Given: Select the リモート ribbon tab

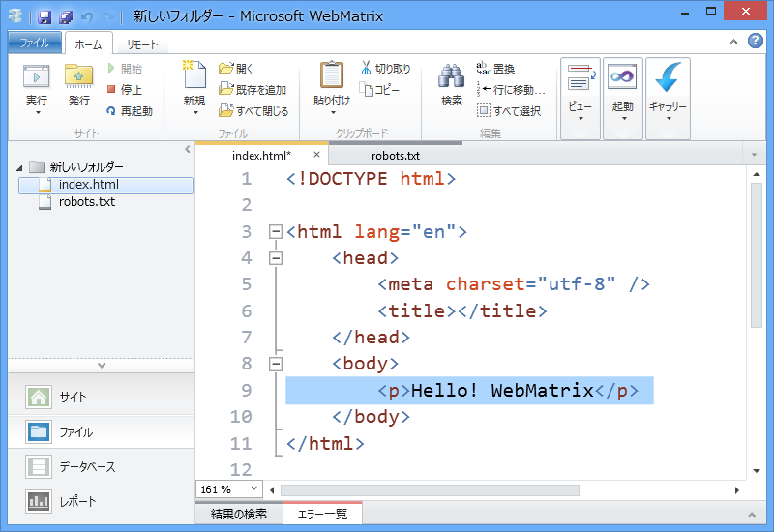Looking at the screenshot, I should click(x=142, y=44).
